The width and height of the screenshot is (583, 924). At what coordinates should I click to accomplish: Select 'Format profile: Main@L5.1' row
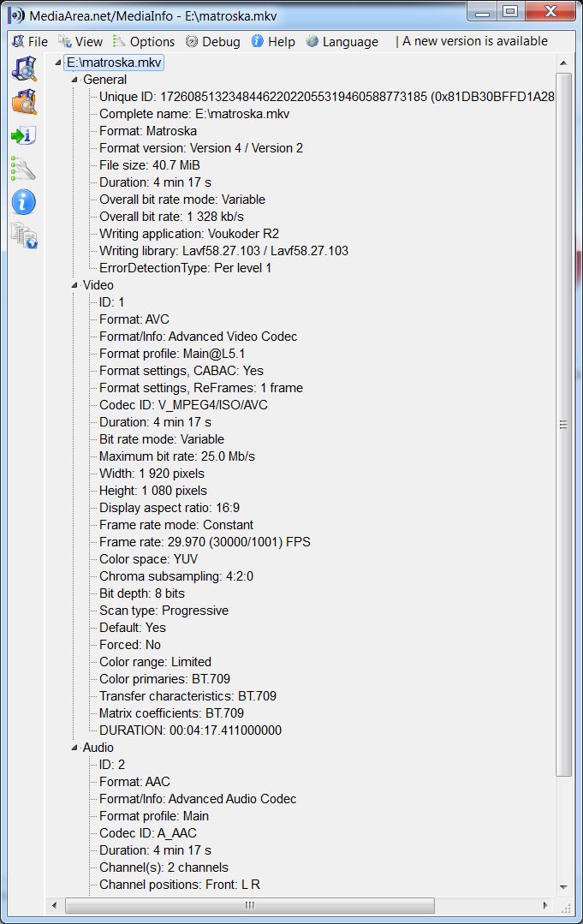click(x=172, y=354)
